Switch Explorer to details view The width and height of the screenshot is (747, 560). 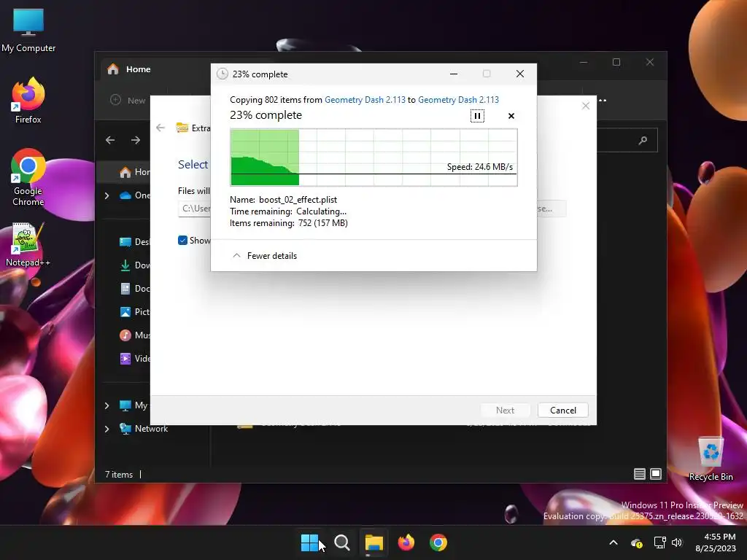tap(639, 474)
